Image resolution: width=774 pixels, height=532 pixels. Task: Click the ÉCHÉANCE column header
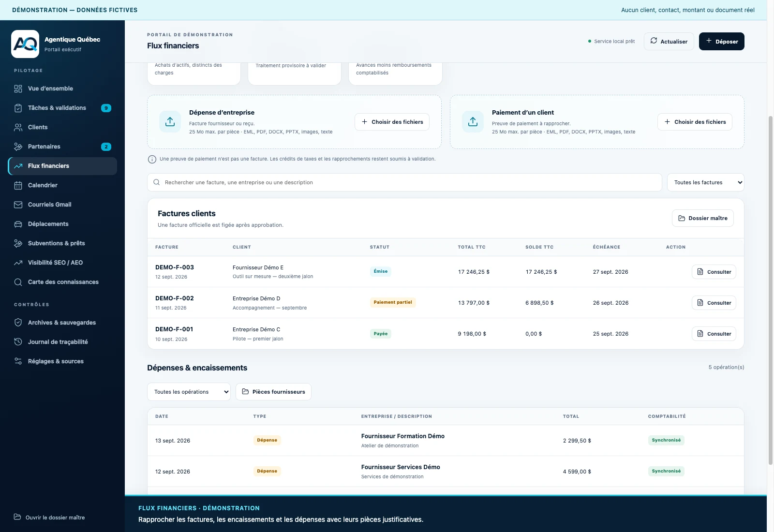tap(607, 247)
